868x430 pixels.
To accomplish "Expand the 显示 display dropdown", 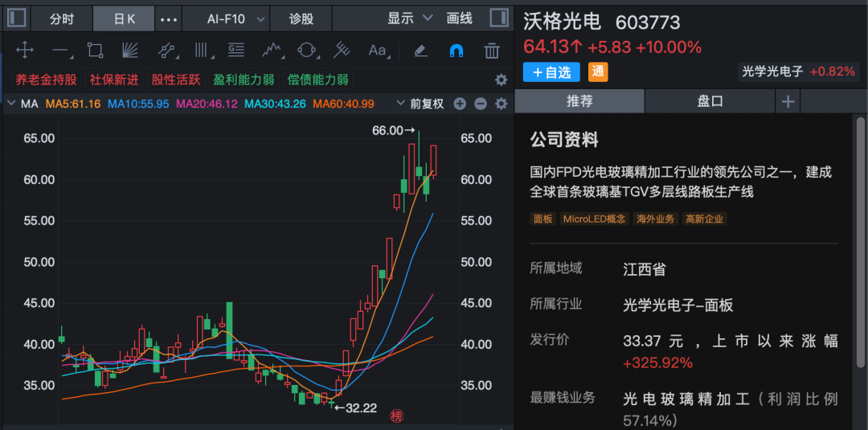I will coord(410,18).
